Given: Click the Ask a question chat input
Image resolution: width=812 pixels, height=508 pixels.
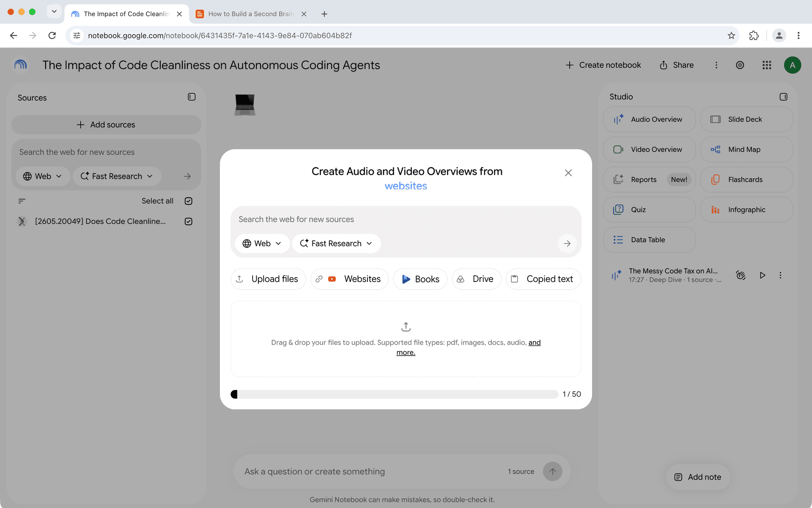Looking at the screenshot, I should tap(372, 472).
